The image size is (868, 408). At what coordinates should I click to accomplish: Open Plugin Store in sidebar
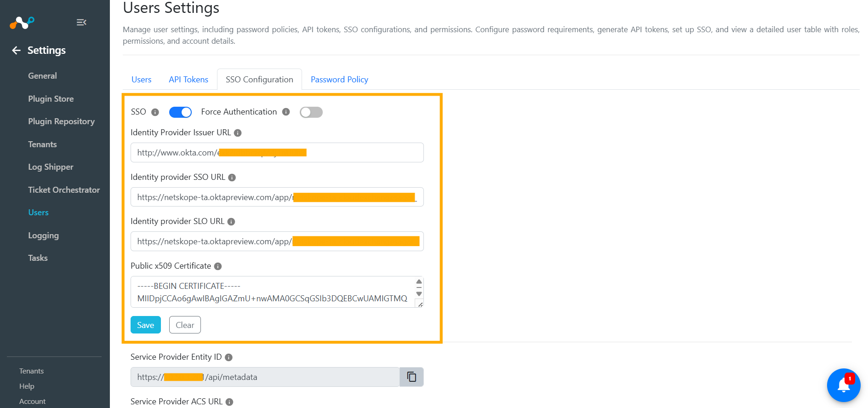click(x=51, y=99)
